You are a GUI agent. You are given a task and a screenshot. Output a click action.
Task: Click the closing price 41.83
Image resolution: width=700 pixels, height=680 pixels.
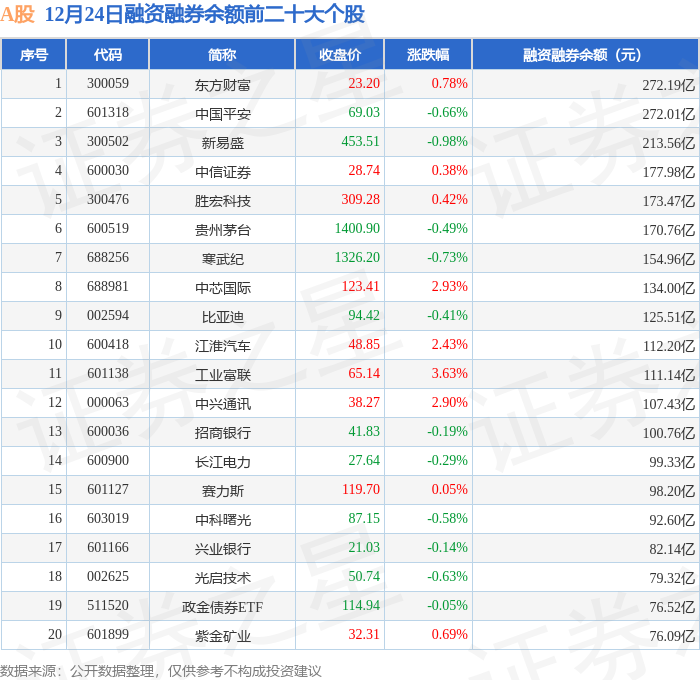coord(364,432)
